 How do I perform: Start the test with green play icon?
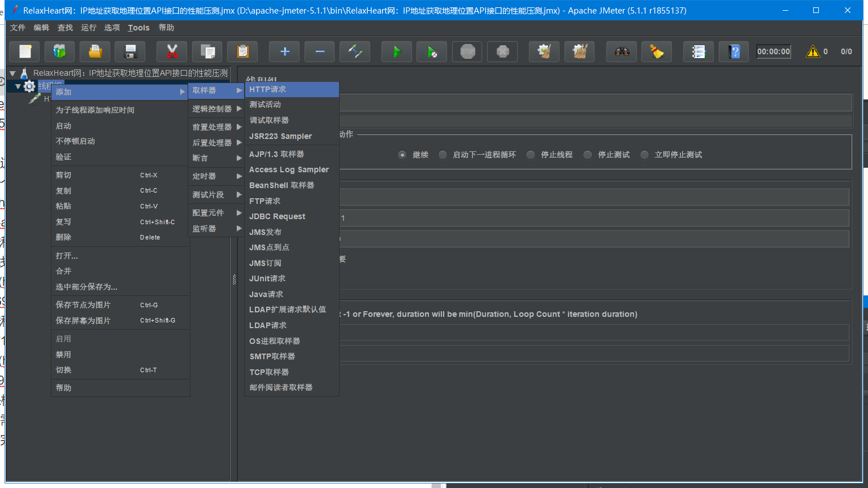click(x=397, y=51)
